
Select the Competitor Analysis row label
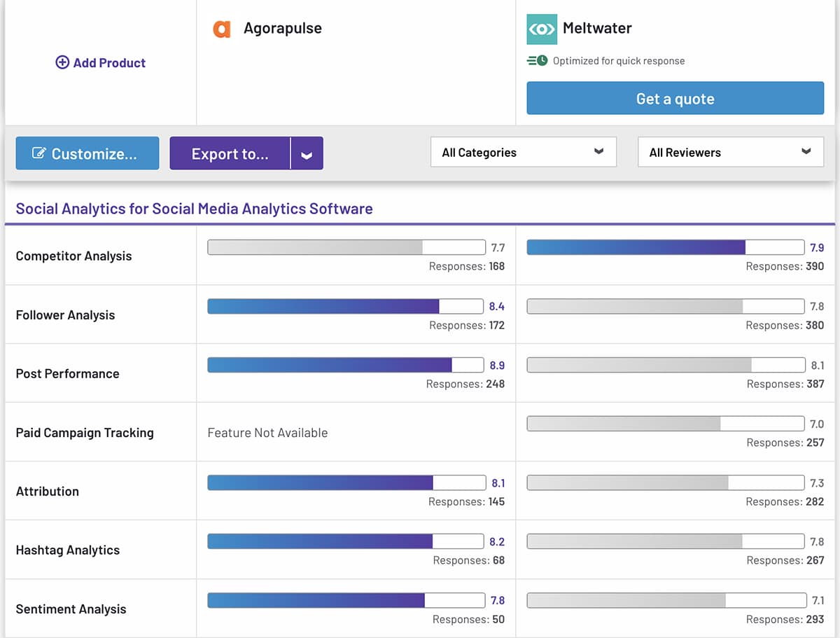[73, 256]
